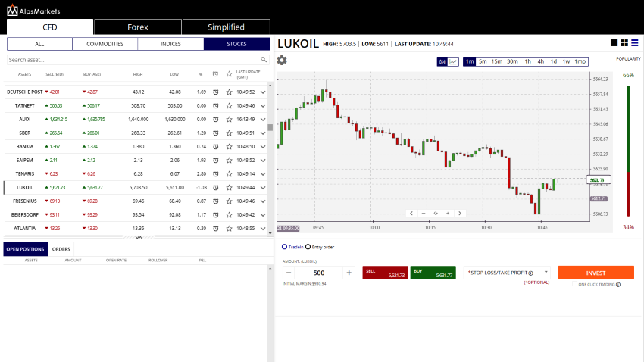The height and width of the screenshot is (362, 644).
Task: Click the popularity sentiment bar
Action: (628, 151)
